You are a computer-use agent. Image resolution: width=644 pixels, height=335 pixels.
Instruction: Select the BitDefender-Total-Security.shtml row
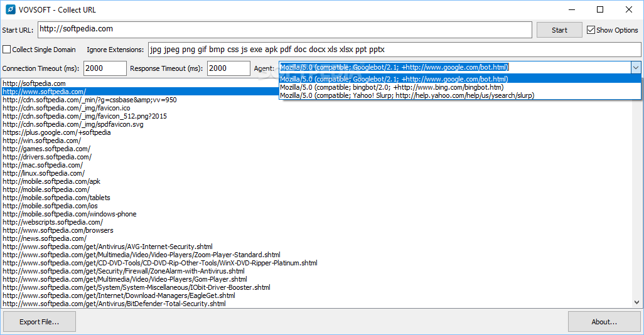point(316,304)
